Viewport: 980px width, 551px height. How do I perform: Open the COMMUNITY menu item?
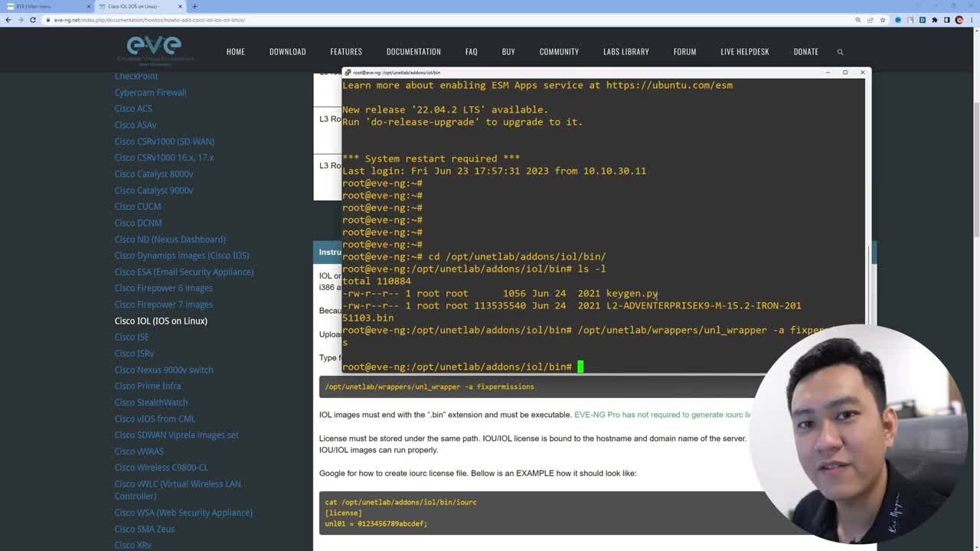559,51
